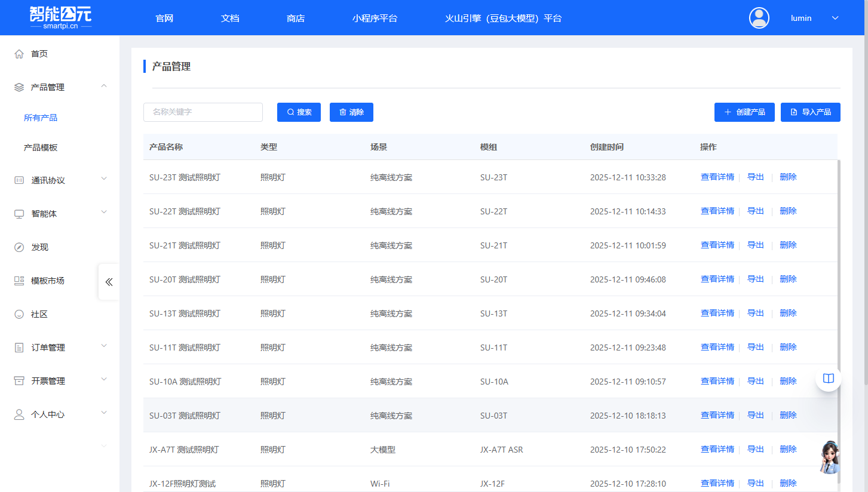View details of SU-23T test lamp
The height and width of the screenshot is (492, 868).
click(717, 177)
